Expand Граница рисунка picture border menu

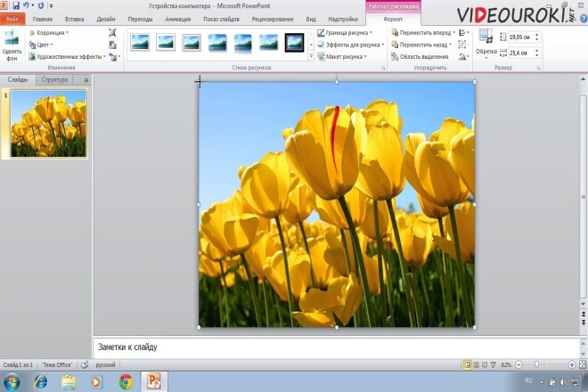[345, 33]
